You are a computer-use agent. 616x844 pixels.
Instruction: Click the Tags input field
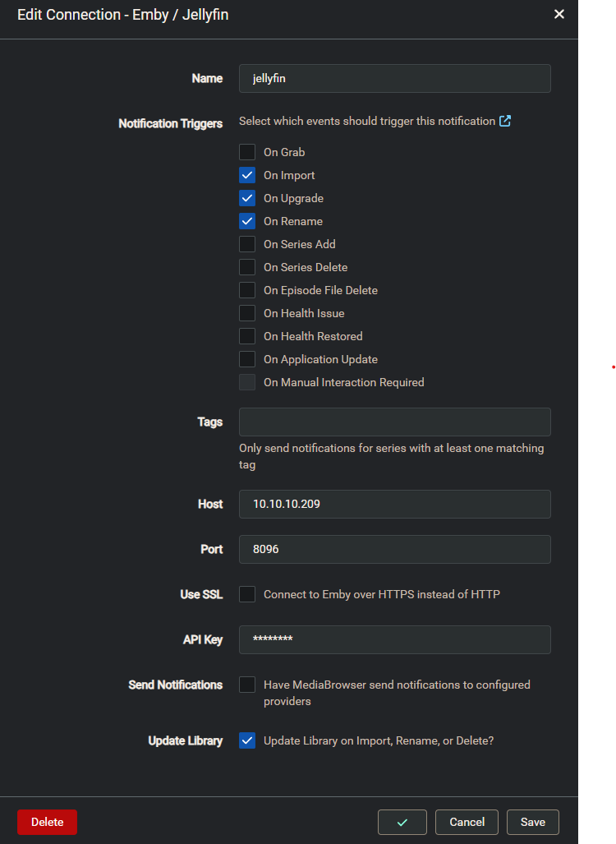coord(394,422)
